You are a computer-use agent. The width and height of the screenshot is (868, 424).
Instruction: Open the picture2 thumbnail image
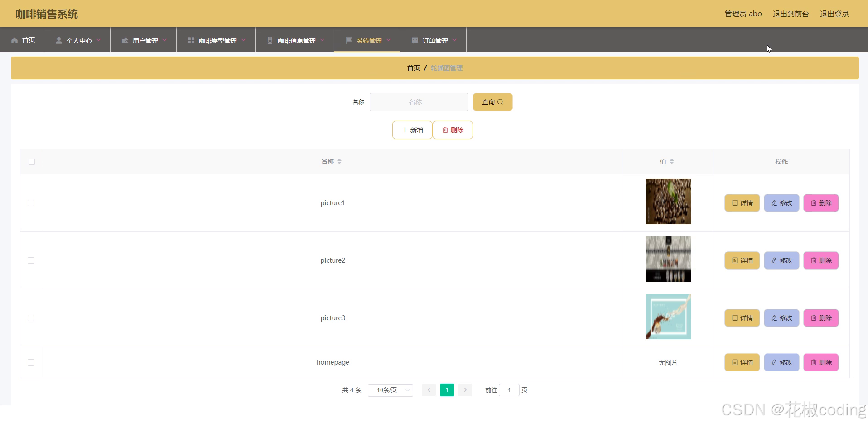tap(669, 259)
